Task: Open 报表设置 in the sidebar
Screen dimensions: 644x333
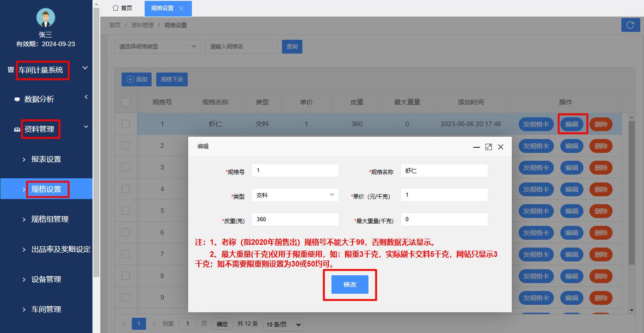Action: pyautogui.click(x=46, y=159)
